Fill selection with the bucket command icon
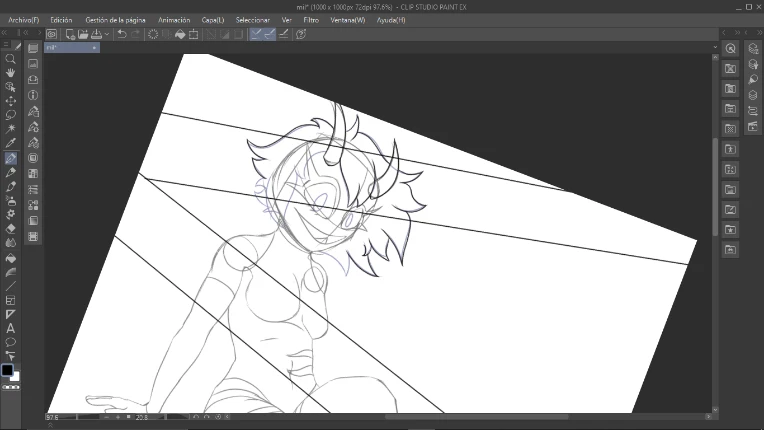764x430 pixels. (x=180, y=34)
